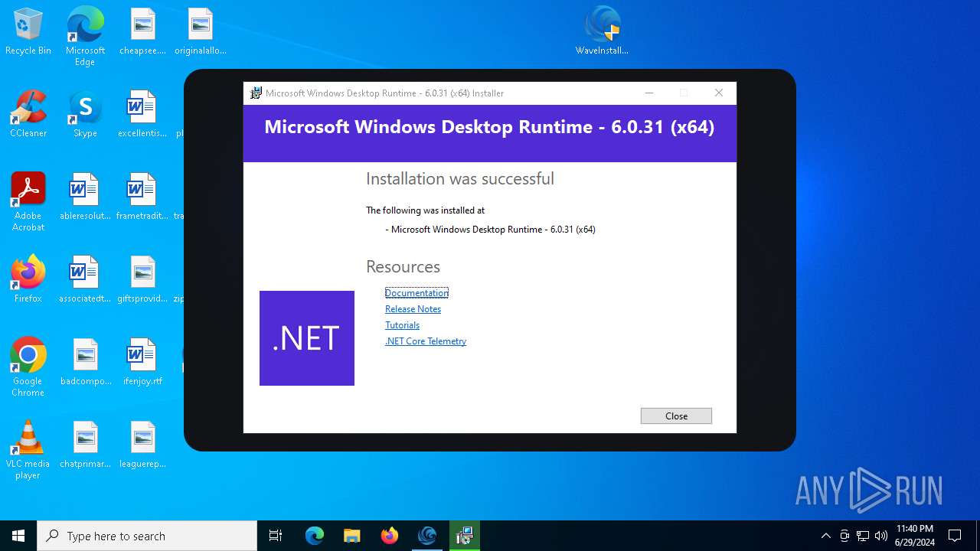Viewport: 980px width, 551px height.
Task: Open File Explorer from the taskbar
Action: [351, 536]
